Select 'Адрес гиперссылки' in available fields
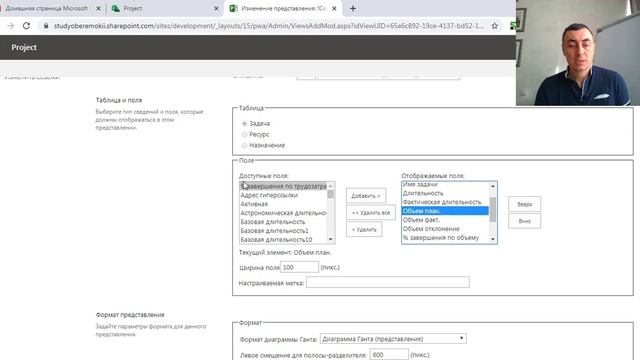The image size is (640, 360). point(283,195)
